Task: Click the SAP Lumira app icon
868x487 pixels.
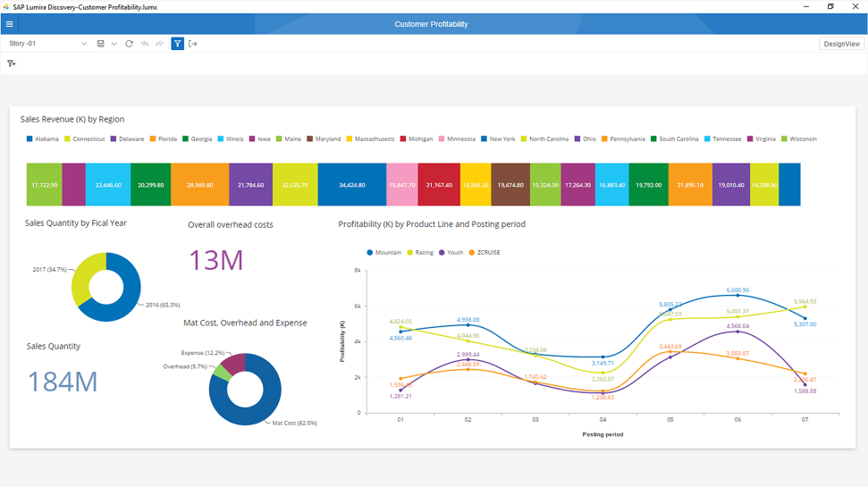Action: click(x=6, y=6)
